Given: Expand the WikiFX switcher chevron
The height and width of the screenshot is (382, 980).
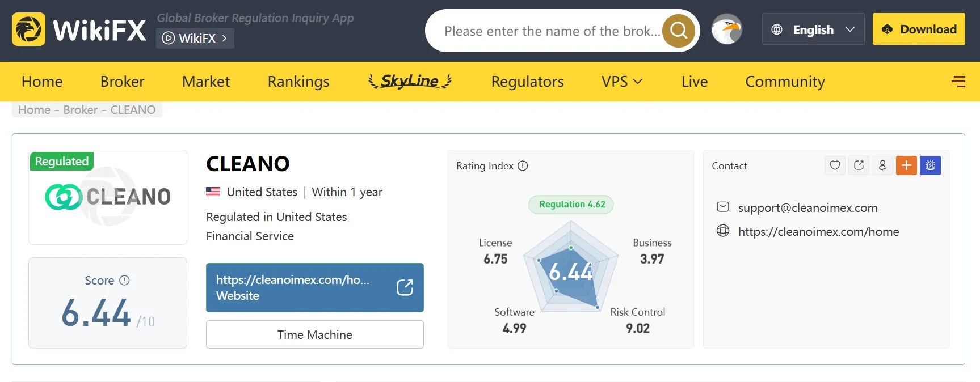Looking at the screenshot, I should tap(224, 38).
